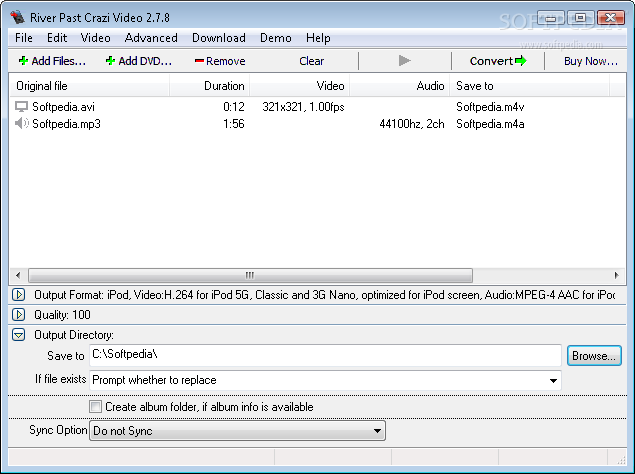Click the River Past app icon in title bar
The height and width of the screenshot is (474, 635).
click(17, 17)
